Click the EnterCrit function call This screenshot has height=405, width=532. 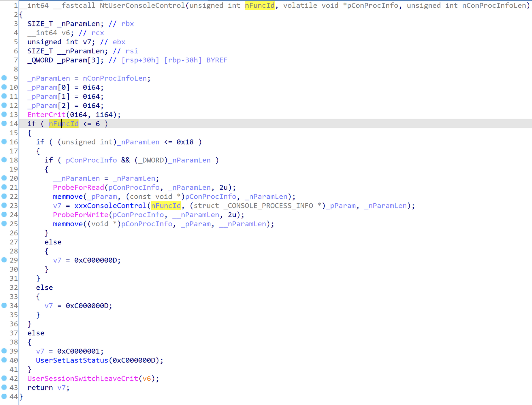pyautogui.click(x=46, y=115)
